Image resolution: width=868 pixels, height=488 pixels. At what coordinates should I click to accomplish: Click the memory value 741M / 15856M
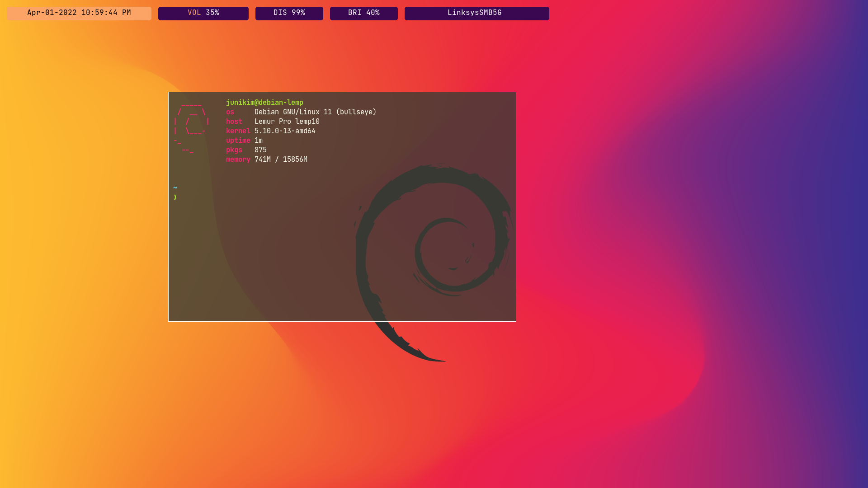tap(281, 160)
